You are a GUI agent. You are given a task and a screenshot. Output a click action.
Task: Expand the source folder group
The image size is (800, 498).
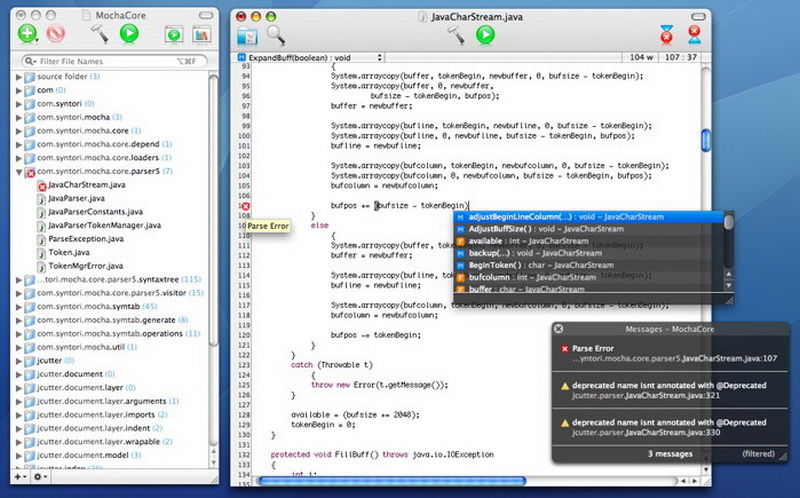[19, 77]
